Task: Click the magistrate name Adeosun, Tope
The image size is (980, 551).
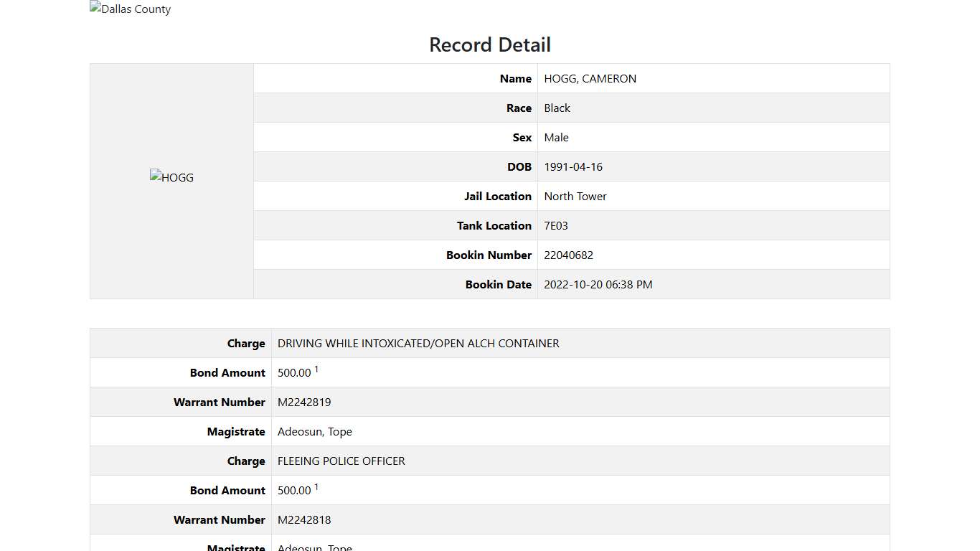Action: tap(315, 431)
